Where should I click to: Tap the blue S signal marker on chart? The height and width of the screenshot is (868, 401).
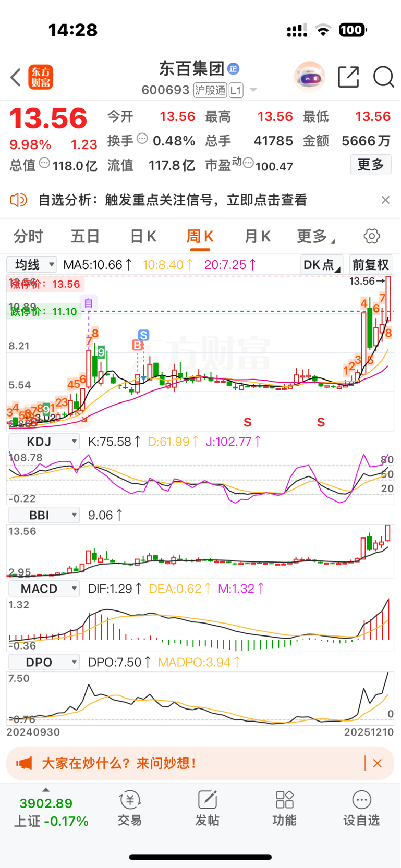(x=144, y=335)
